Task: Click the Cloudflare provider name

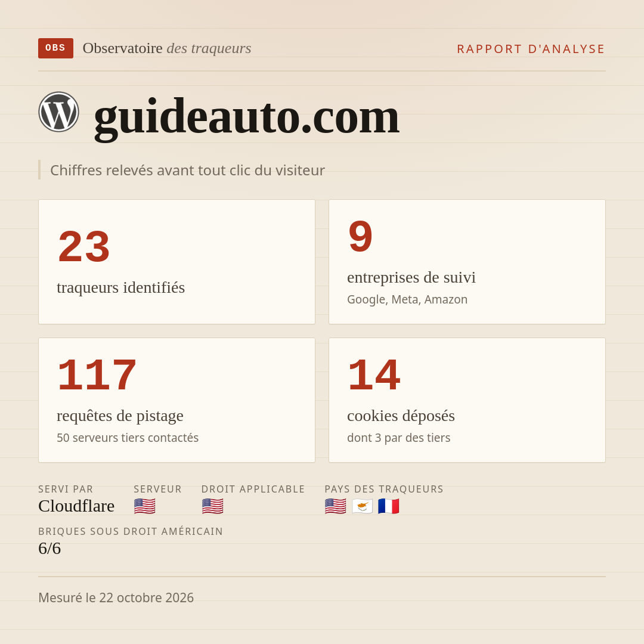Action: [x=76, y=506]
